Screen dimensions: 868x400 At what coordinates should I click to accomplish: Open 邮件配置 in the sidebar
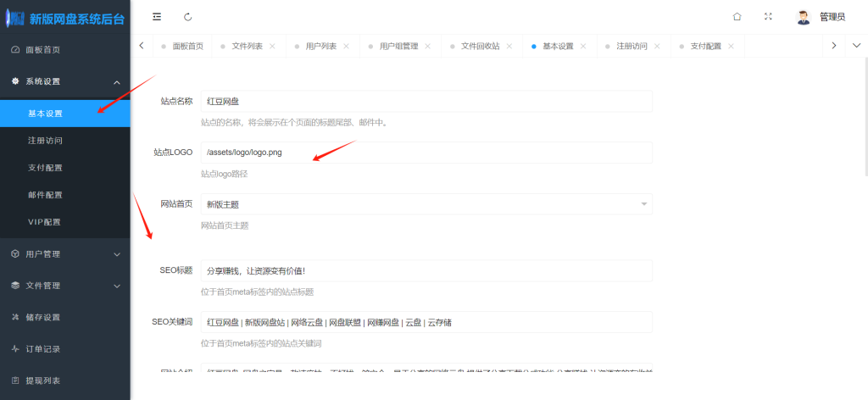[x=64, y=195]
